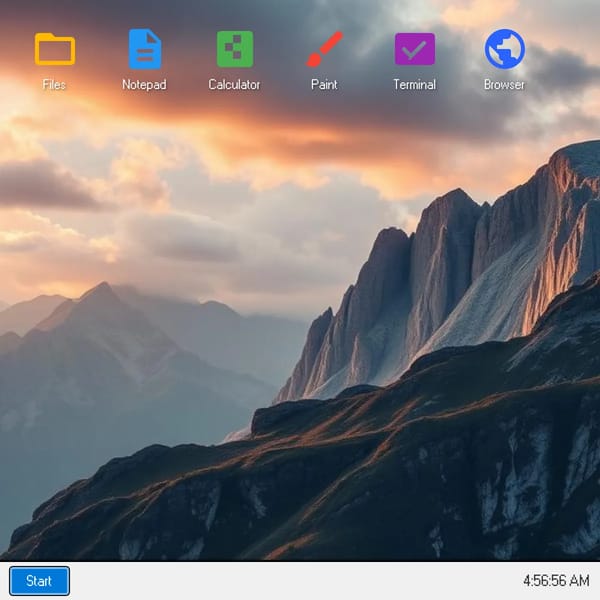Select the "Paint" icon label
This screenshot has width=600, height=600.
tap(324, 85)
